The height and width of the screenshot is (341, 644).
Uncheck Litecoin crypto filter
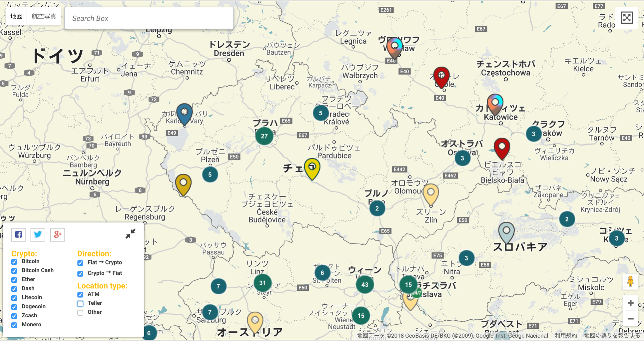[x=14, y=298]
